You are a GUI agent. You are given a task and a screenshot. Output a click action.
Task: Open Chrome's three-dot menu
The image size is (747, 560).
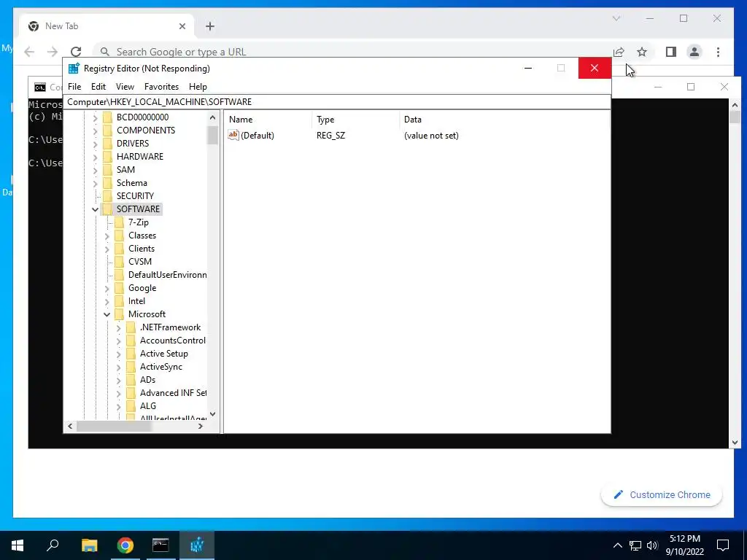coord(718,52)
